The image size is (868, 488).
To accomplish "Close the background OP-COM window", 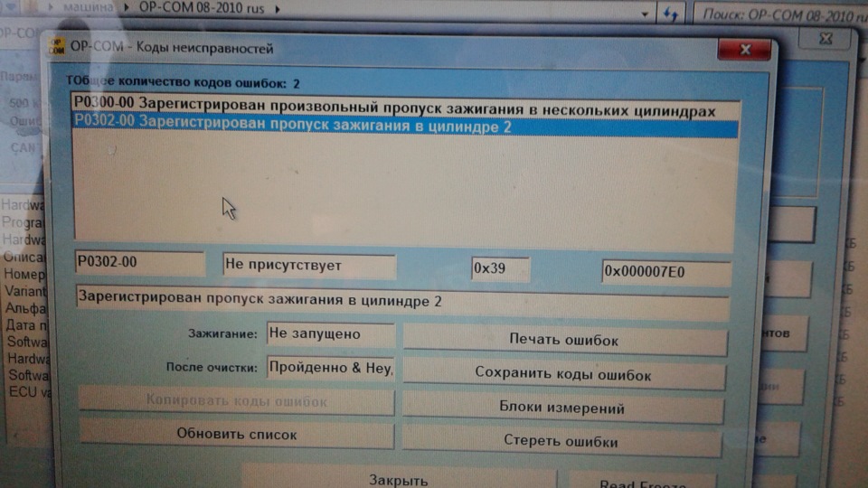I will click(x=826, y=39).
